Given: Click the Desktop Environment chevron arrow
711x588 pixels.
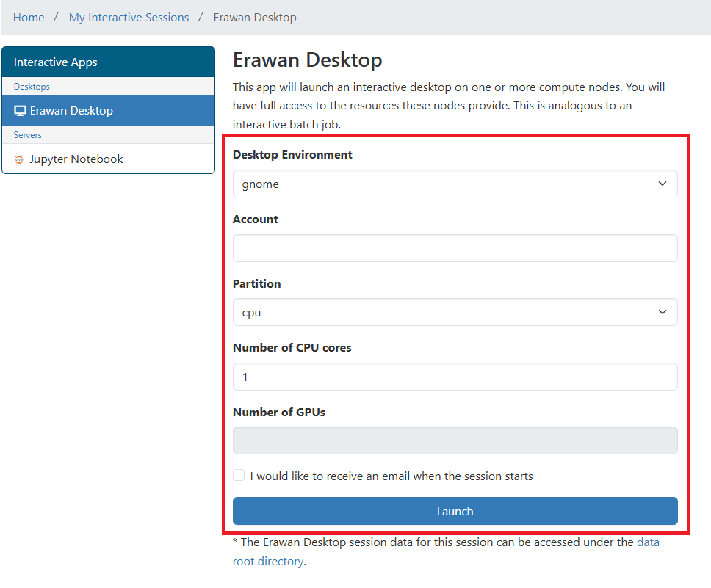Looking at the screenshot, I should coord(662,184).
